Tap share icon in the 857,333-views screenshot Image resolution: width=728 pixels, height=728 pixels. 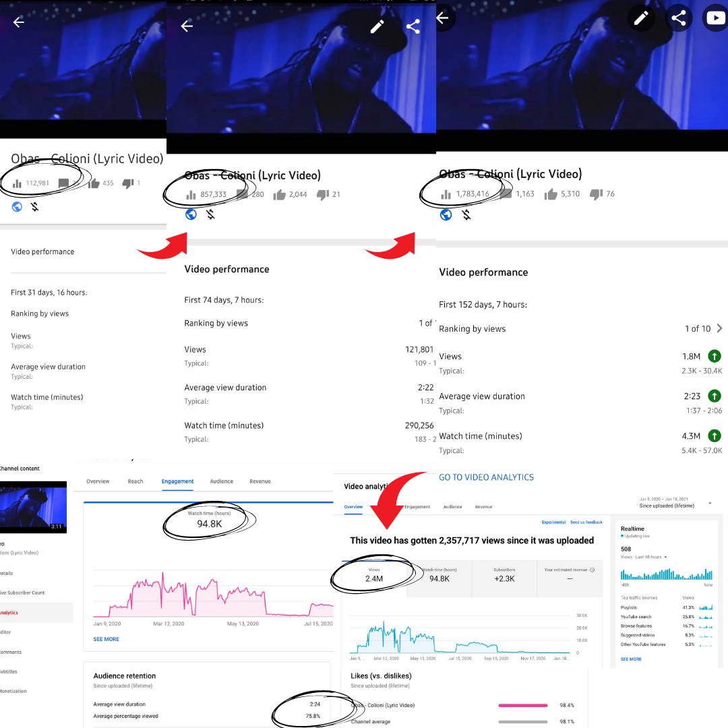(x=413, y=26)
